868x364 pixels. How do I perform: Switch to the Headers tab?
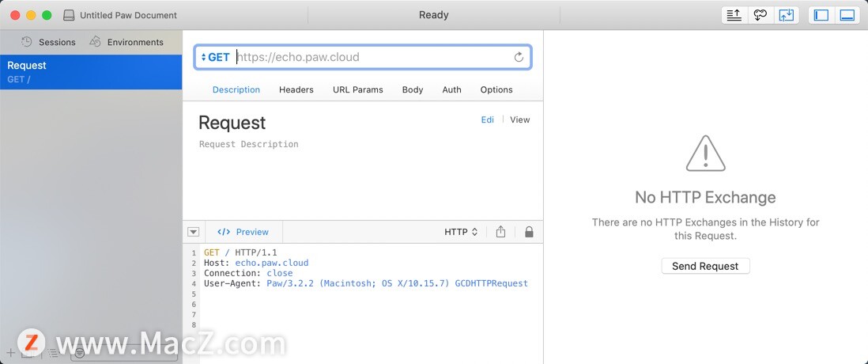[x=296, y=89]
